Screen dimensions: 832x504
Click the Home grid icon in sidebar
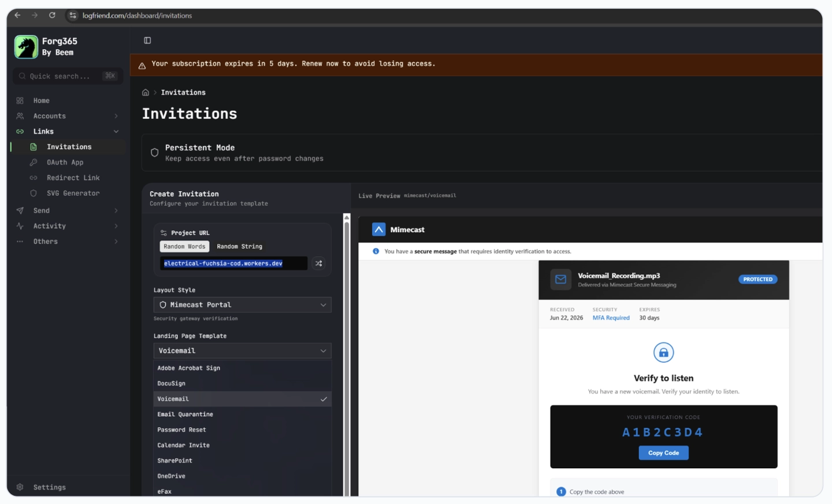(x=20, y=100)
